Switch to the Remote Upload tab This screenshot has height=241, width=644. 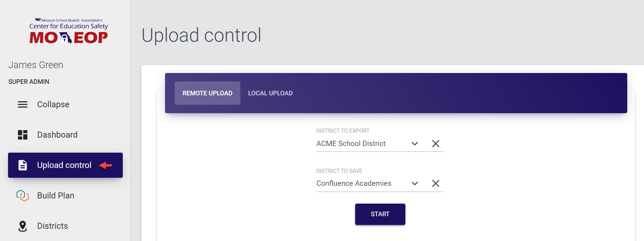[x=207, y=93]
